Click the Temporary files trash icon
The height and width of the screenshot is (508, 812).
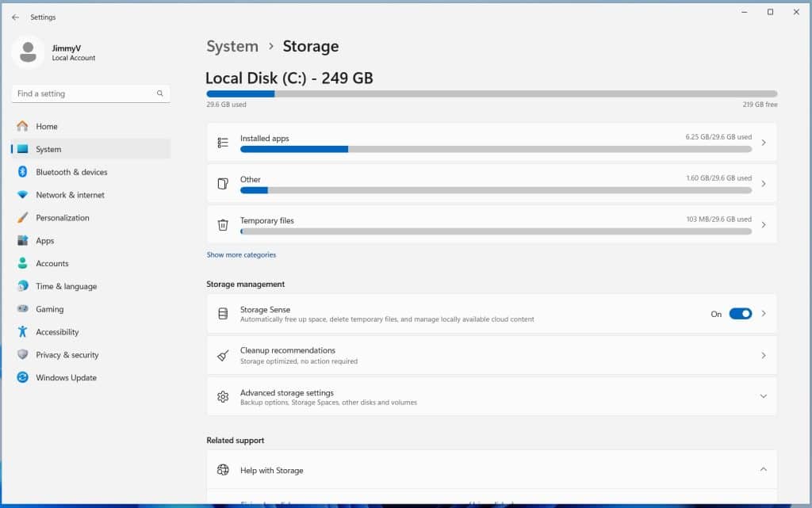(x=223, y=225)
